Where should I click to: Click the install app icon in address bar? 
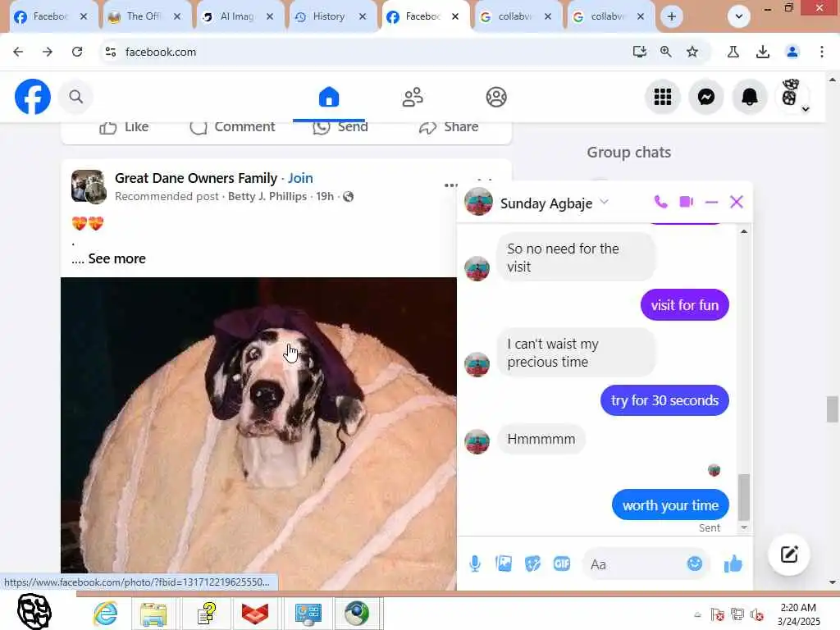coord(640,52)
